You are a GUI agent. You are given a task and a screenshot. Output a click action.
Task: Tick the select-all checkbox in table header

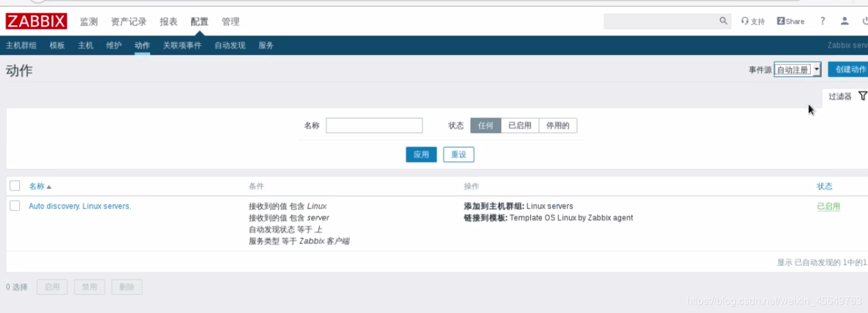[15, 186]
